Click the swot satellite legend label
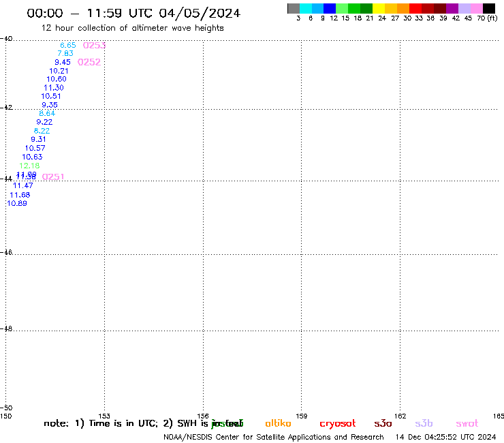Screen dimensions: 504x443 click(x=467, y=423)
